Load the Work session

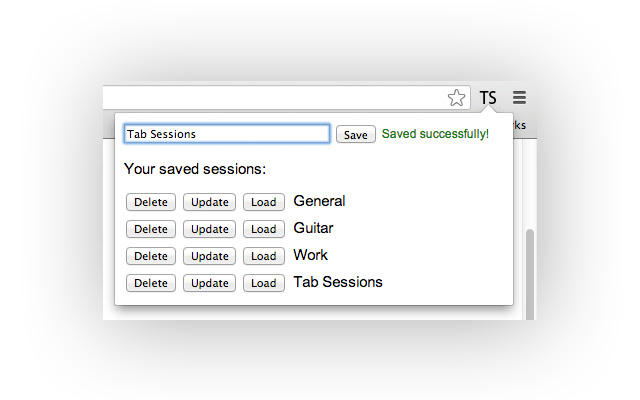click(x=264, y=256)
